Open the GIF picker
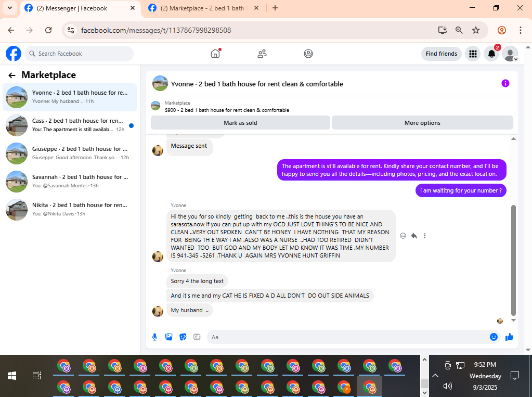The image size is (532, 397). tap(197, 337)
